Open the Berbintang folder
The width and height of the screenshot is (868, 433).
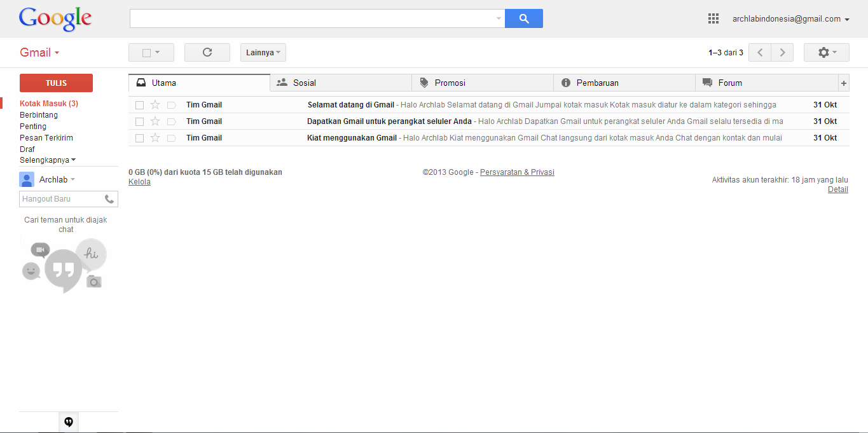pyautogui.click(x=39, y=115)
